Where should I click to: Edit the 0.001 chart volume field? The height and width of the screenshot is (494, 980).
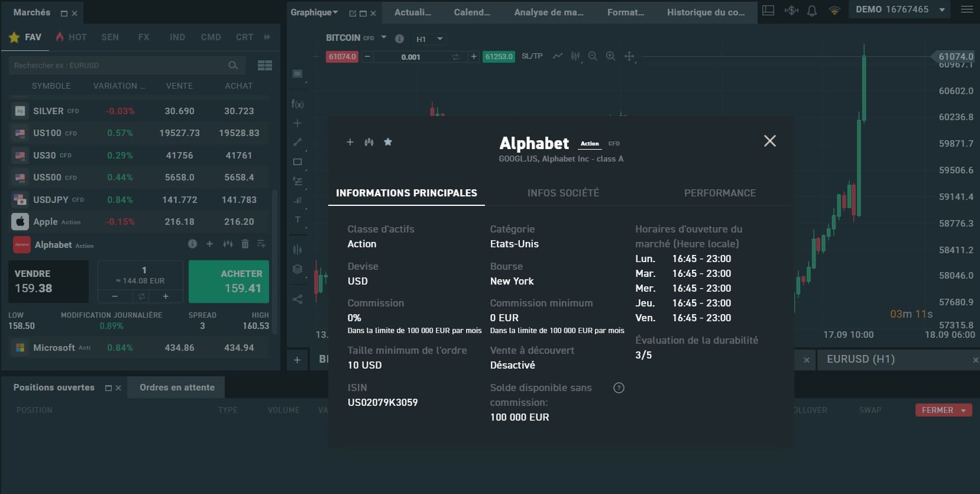point(411,57)
